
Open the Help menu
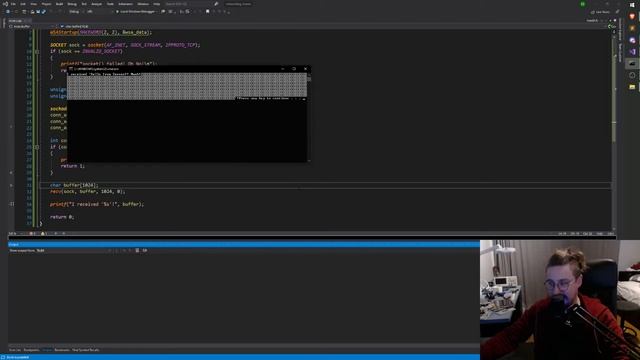pos(157,4)
